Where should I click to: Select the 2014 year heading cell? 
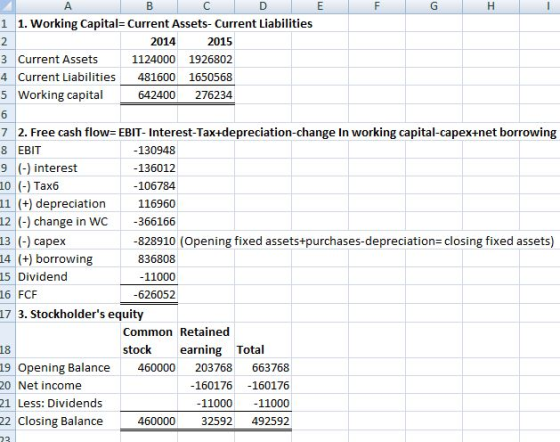click(x=149, y=41)
